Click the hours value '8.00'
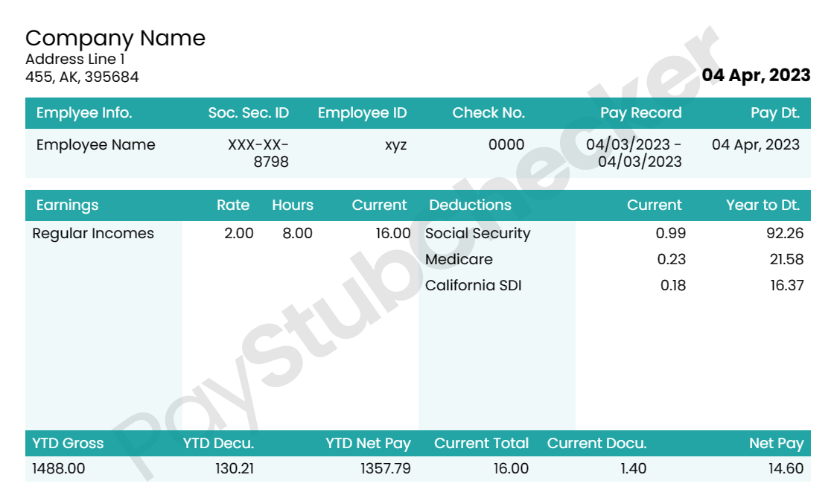Screen dimensions: 834x504 [297, 234]
